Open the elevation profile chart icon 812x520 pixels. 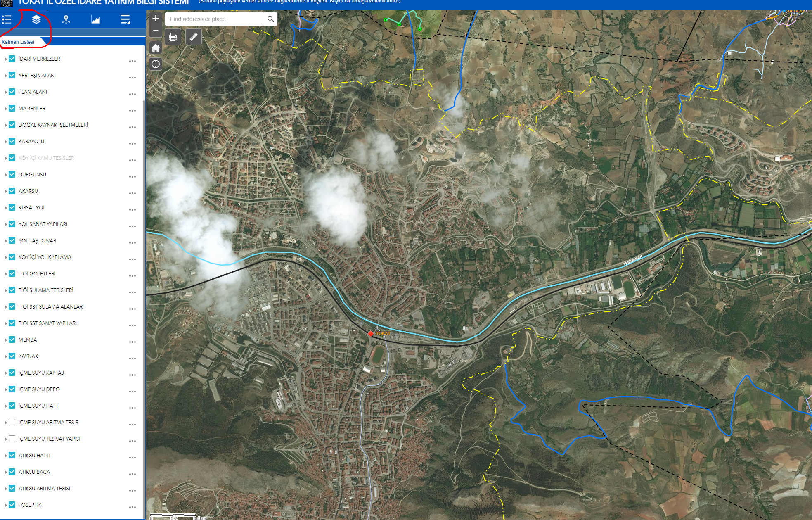[x=96, y=19]
